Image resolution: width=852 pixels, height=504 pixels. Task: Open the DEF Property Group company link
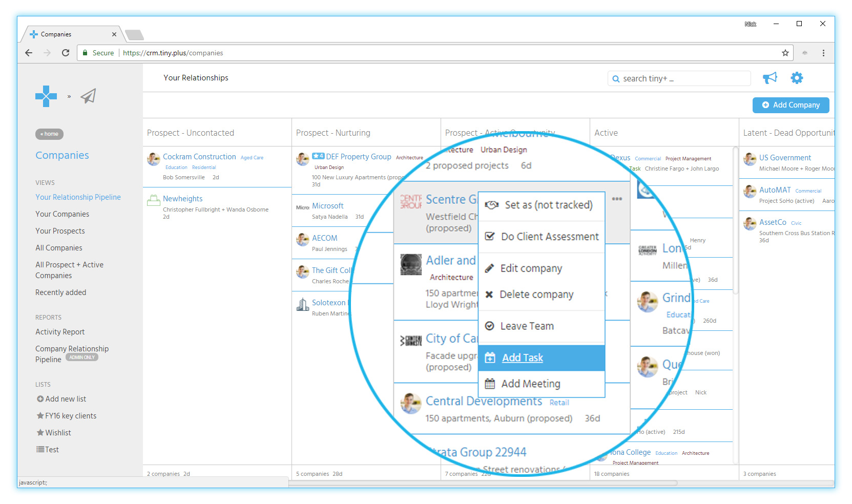coord(359,157)
